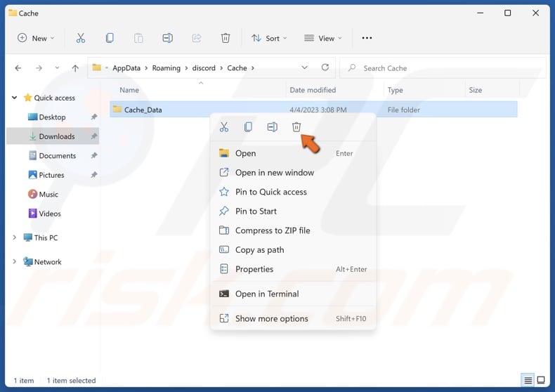Go back with the left arrow button
Image resolution: width=555 pixels, height=392 pixels.
pyautogui.click(x=18, y=68)
